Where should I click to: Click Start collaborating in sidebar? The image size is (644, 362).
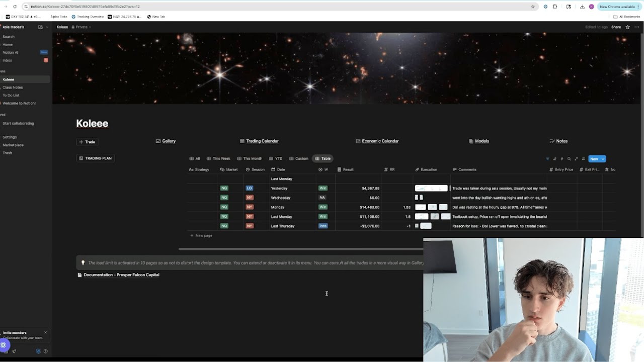[x=18, y=123]
